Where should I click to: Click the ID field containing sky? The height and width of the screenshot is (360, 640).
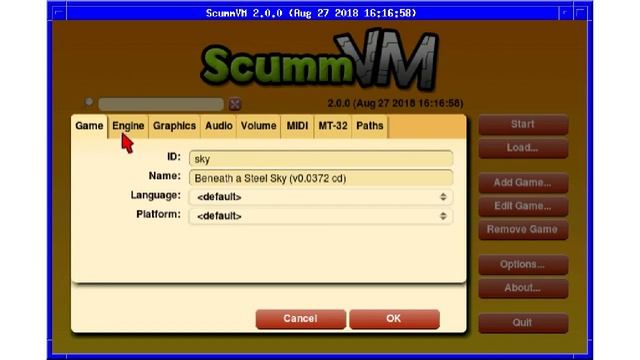(x=321, y=158)
